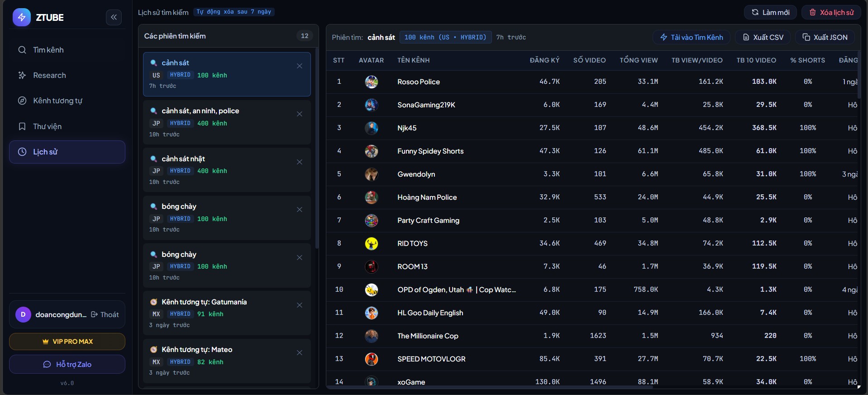The width and height of the screenshot is (868, 395).
Task: Click the ZTUBE lightning logo icon
Action: click(21, 17)
